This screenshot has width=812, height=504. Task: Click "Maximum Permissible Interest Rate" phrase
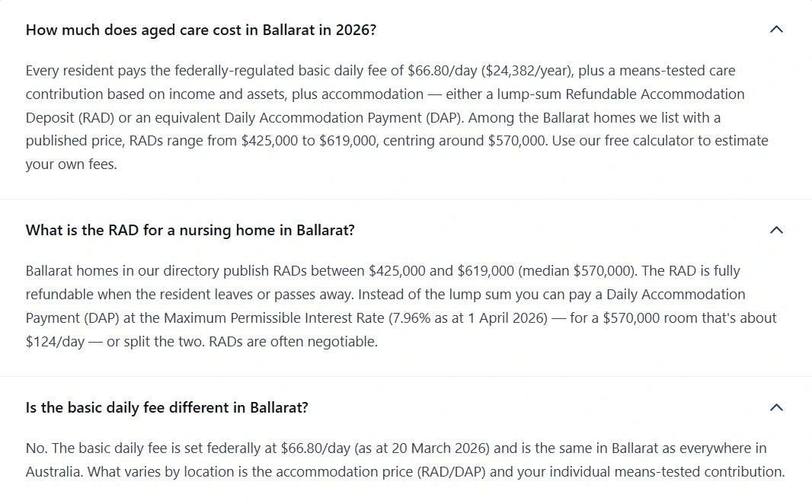tap(274, 317)
